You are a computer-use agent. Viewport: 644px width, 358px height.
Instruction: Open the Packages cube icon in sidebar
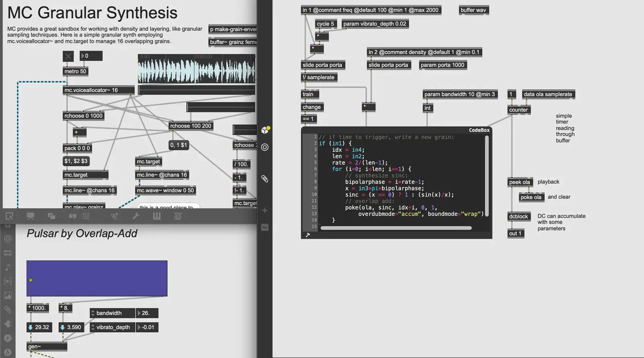[x=265, y=130]
